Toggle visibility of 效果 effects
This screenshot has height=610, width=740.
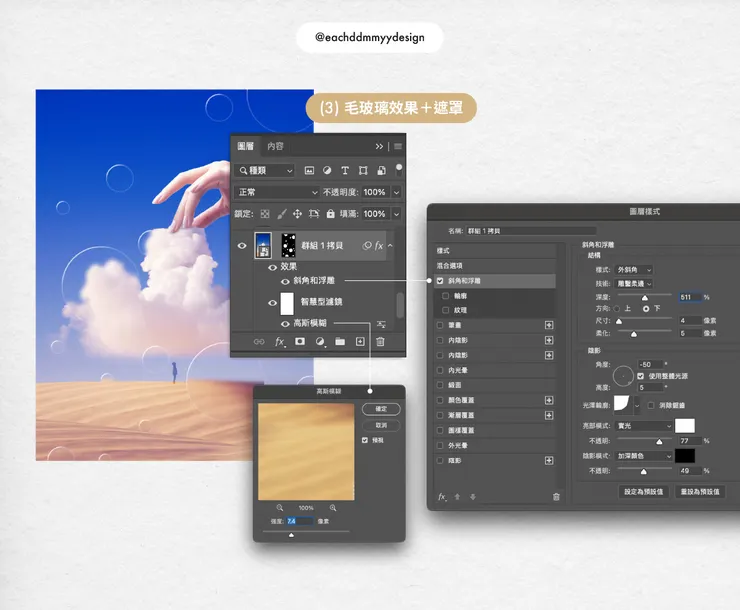coord(272,267)
